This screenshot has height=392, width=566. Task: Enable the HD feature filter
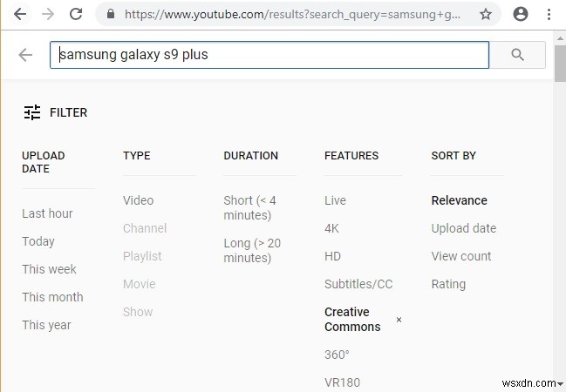[x=332, y=256]
